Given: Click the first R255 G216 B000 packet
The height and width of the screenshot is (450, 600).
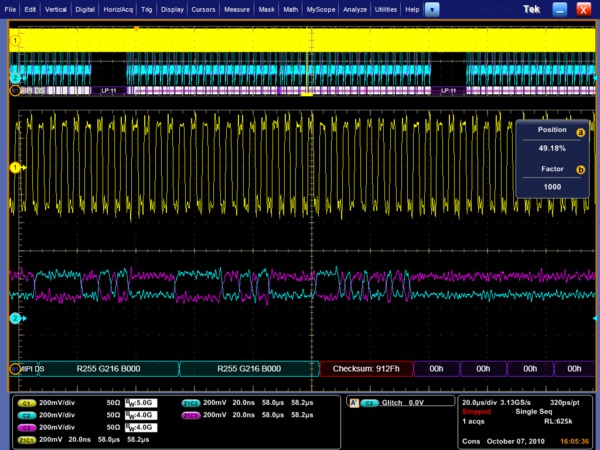Looking at the screenshot, I should [x=108, y=369].
